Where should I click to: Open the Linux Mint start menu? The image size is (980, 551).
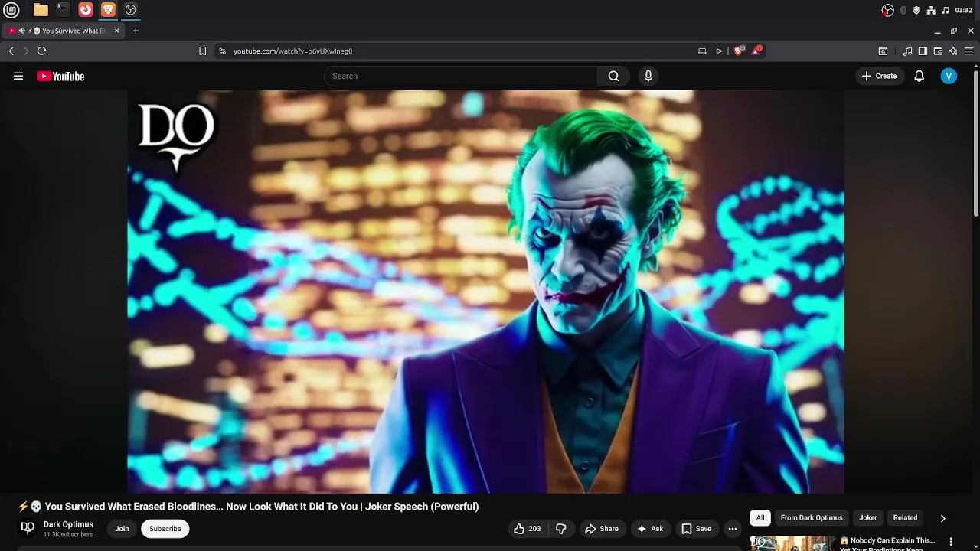coord(11,10)
